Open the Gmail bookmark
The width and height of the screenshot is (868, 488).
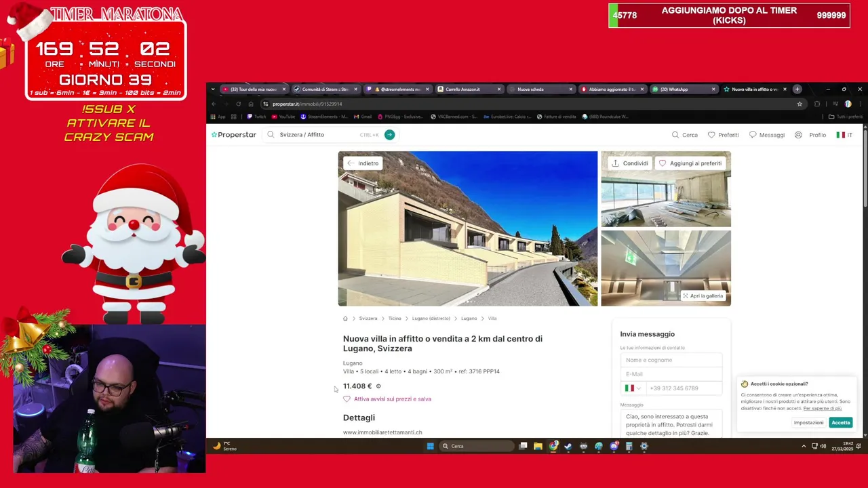click(363, 117)
